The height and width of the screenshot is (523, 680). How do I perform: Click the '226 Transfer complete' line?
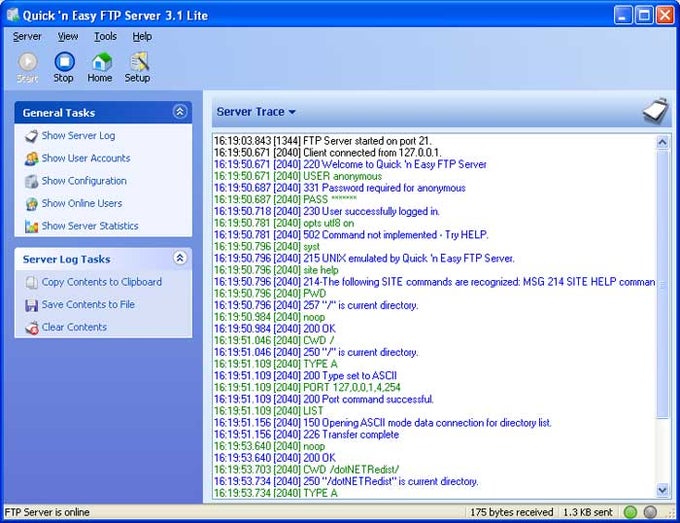306,435
